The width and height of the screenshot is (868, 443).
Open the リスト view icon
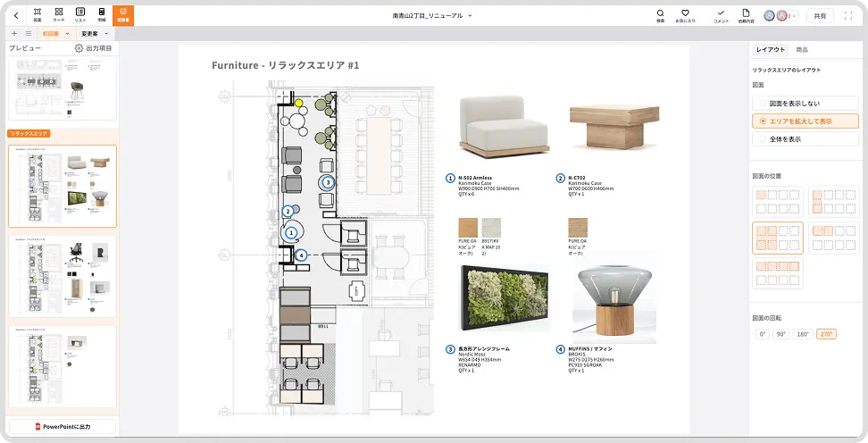(x=80, y=14)
